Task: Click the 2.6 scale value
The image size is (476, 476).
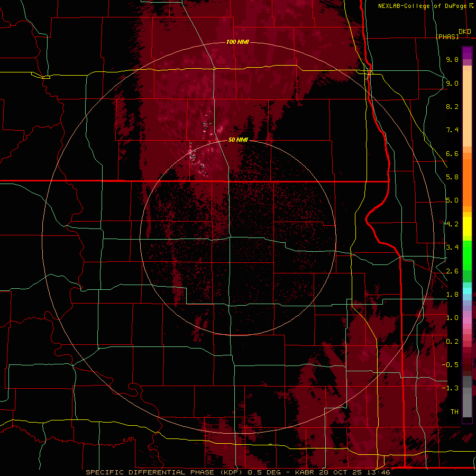Action: [452, 271]
